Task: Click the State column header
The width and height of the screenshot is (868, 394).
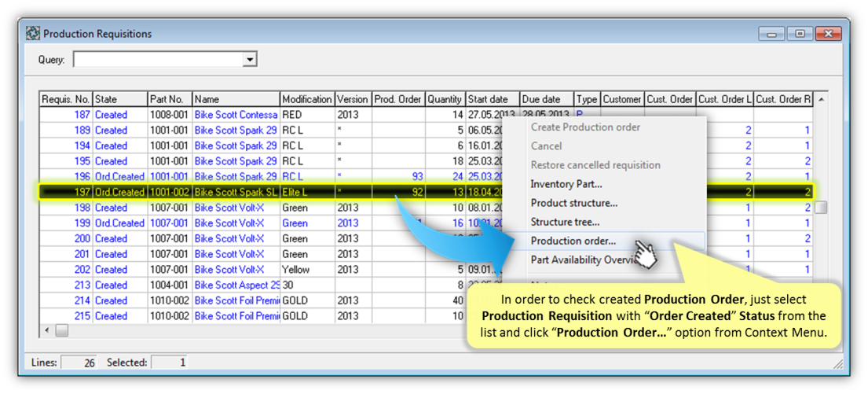Action: (x=120, y=99)
